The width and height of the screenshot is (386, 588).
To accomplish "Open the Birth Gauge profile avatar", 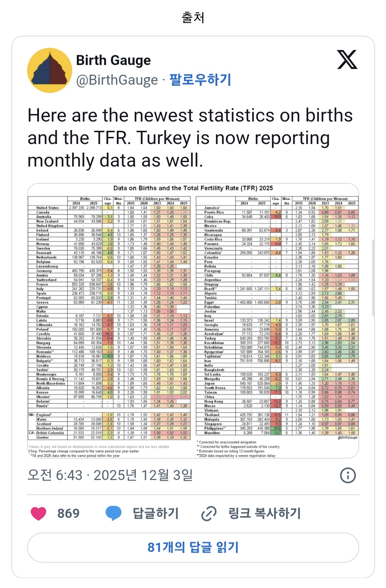I will tap(50, 70).
